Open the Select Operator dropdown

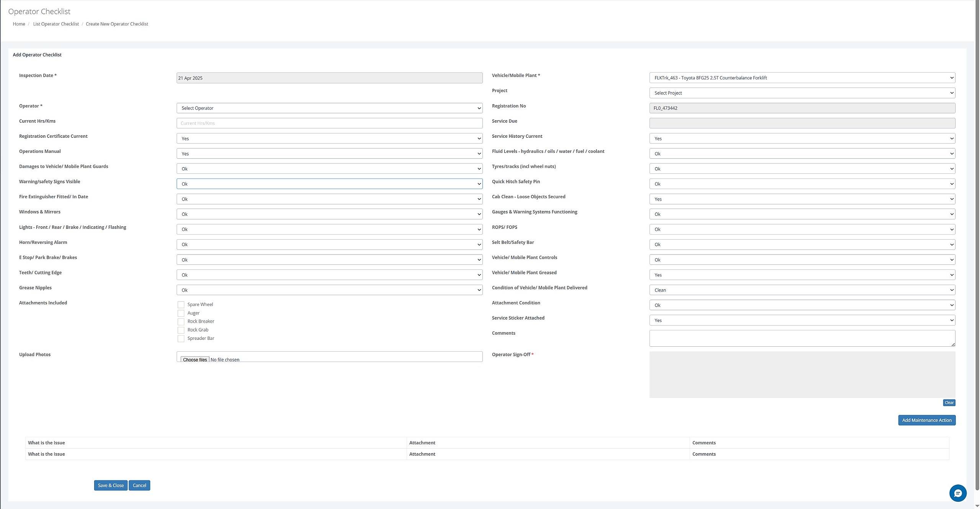click(x=329, y=108)
